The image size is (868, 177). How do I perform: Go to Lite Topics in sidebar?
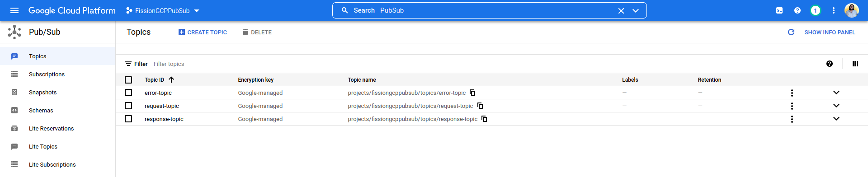tap(57, 146)
